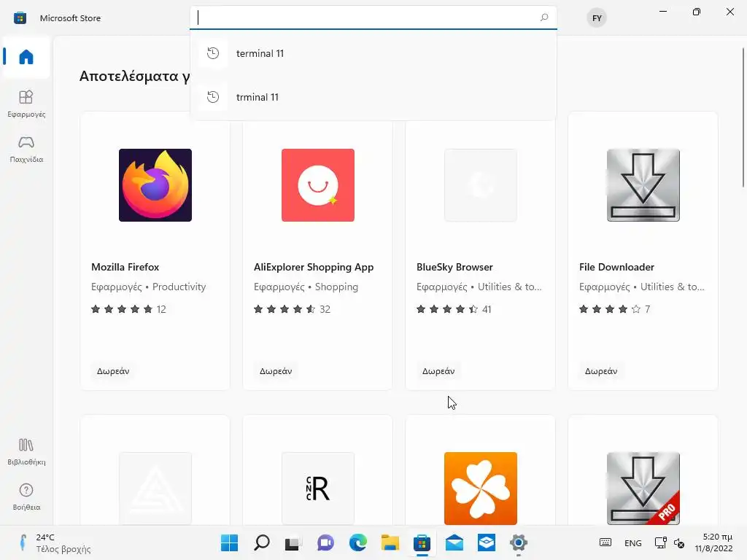Click the network tray icon
Screen dimensions: 747x560
coord(660,542)
